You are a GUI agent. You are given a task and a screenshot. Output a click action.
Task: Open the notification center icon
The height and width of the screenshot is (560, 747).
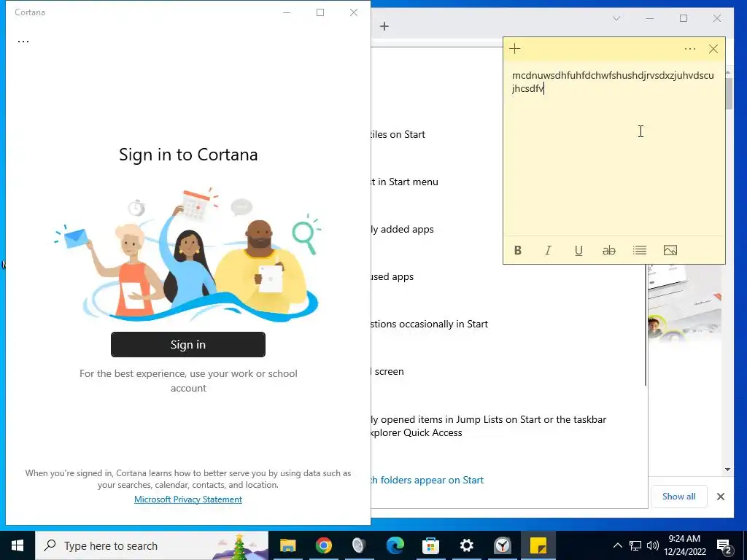tap(724, 546)
